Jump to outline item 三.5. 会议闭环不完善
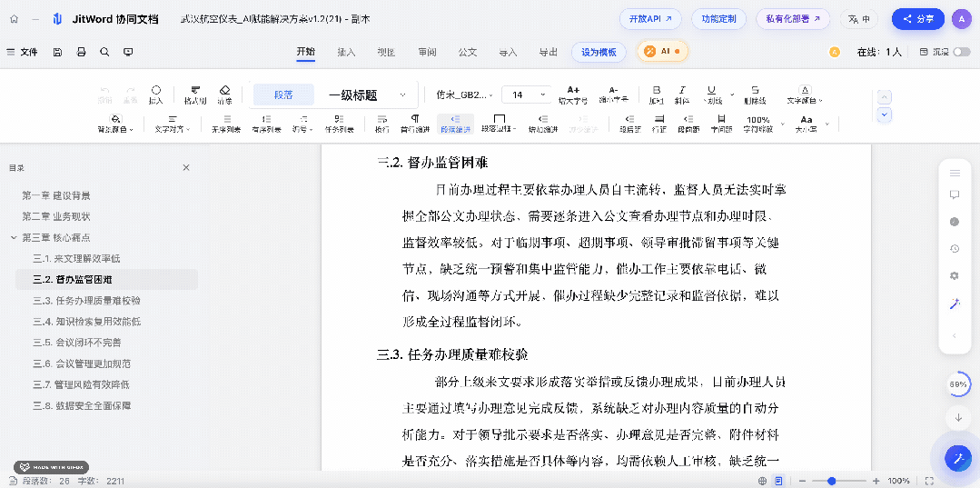 [x=77, y=343]
